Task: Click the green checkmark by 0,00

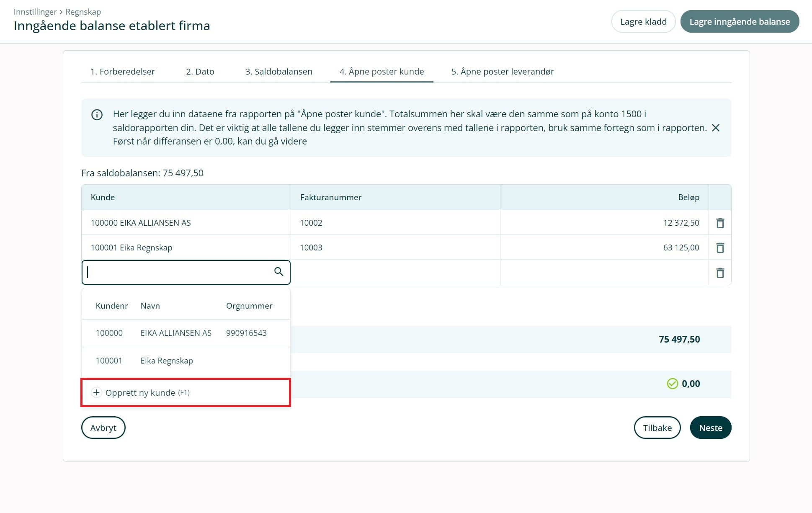Action: tap(672, 384)
